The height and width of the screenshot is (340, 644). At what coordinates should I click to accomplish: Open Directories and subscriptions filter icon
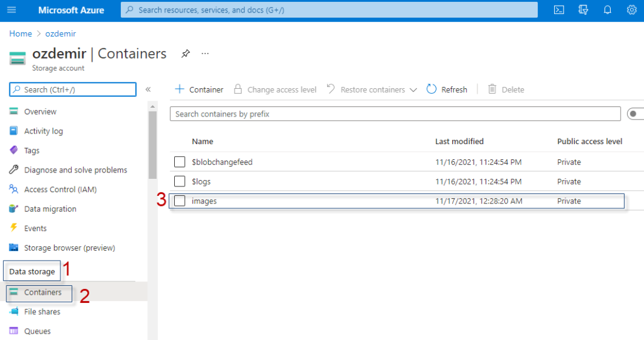click(x=583, y=10)
